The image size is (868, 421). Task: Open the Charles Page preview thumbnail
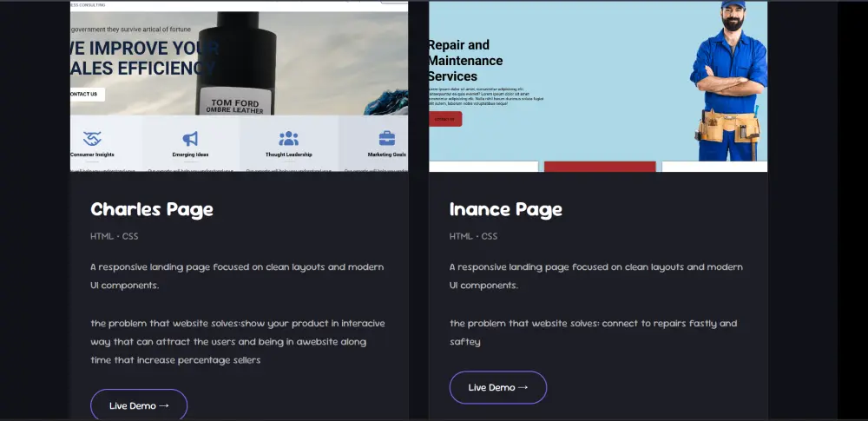(x=240, y=87)
